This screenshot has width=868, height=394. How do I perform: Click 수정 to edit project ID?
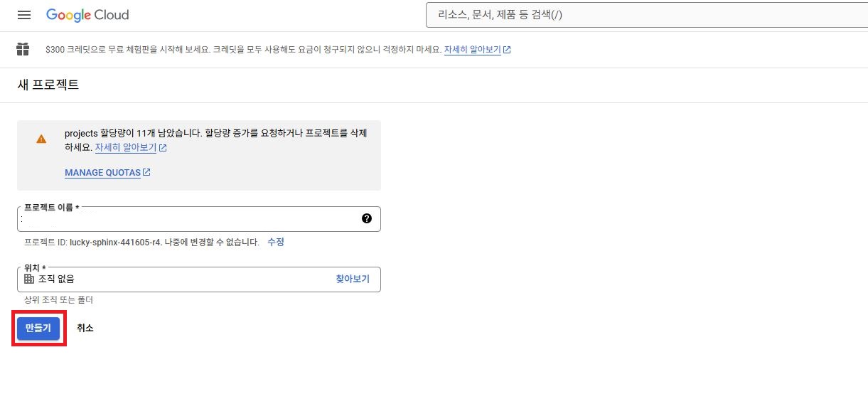click(276, 242)
